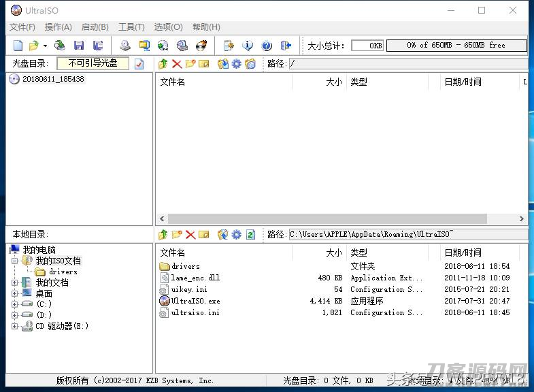Screen dimensions: 534x392
Task: Click the Compress ISO icon
Action: click(x=144, y=46)
